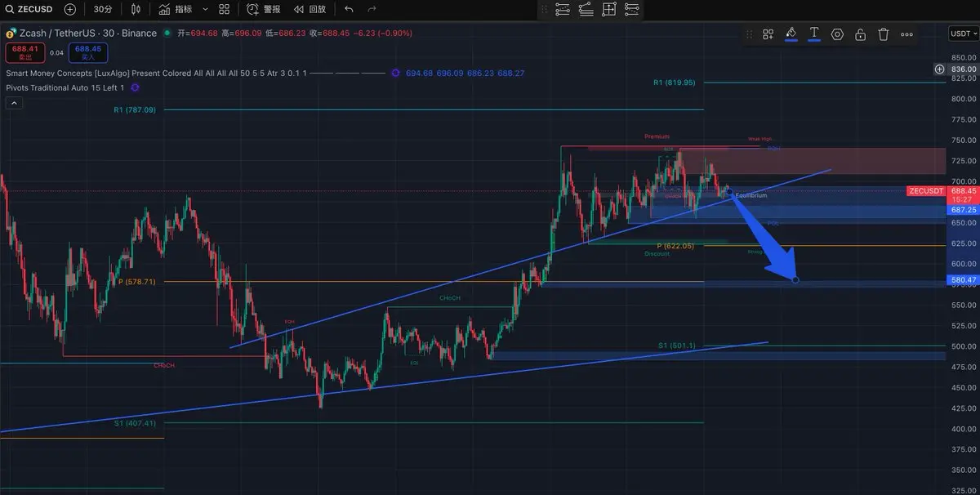Grab the floating drawing toolbar handle
Viewport: 980px width, 495px height.
(x=749, y=34)
